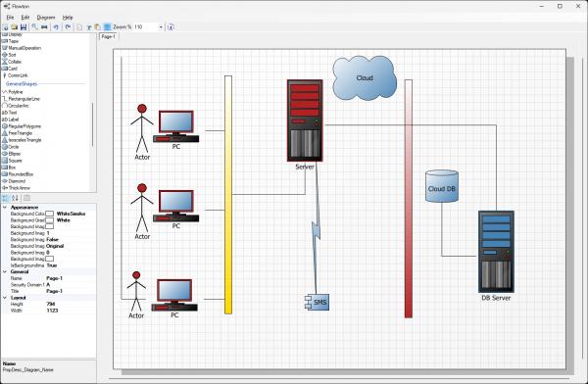Click the Open folder toolbar icon
Image resolution: width=588 pixels, height=384 pixels.
[x=15, y=27]
